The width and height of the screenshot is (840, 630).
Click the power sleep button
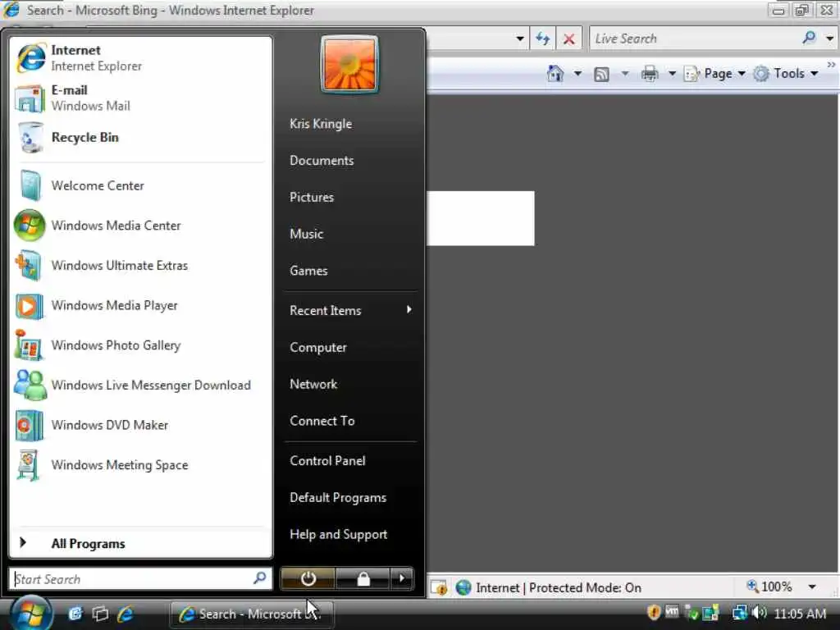pyautogui.click(x=308, y=578)
